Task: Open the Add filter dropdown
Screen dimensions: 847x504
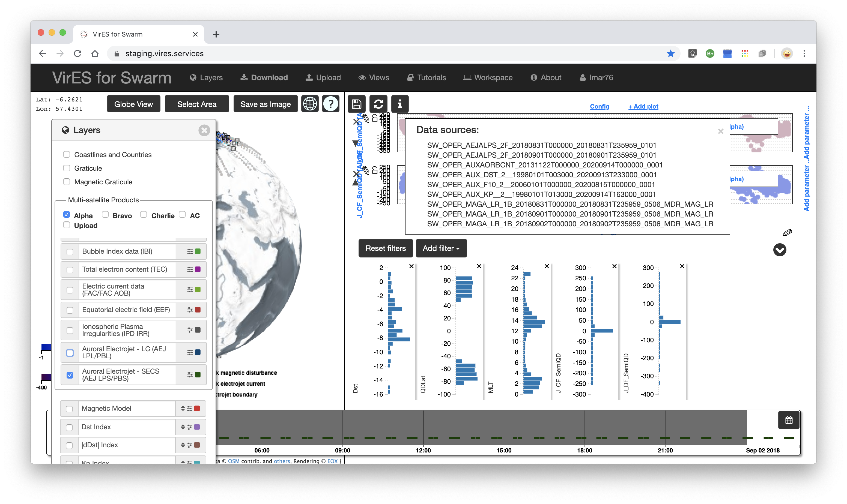Action: click(x=441, y=248)
